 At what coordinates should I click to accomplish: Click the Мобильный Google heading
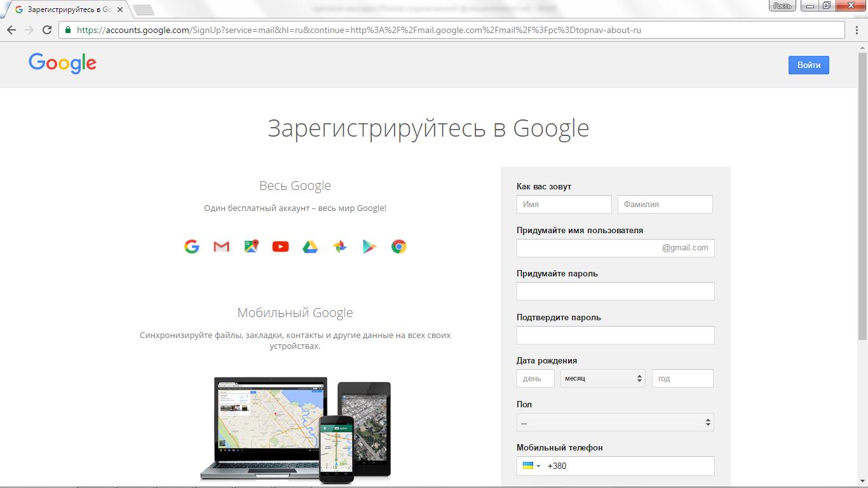(295, 313)
